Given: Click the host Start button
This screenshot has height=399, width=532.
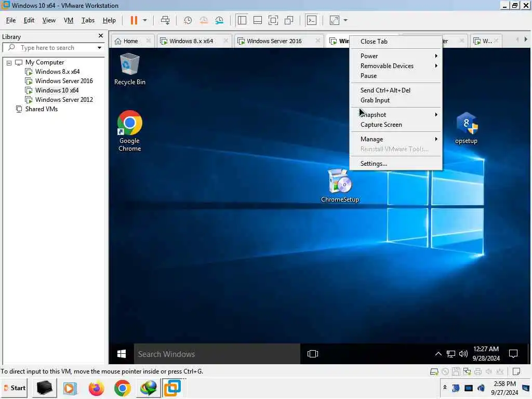Looking at the screenshot, I should point(15,388).
